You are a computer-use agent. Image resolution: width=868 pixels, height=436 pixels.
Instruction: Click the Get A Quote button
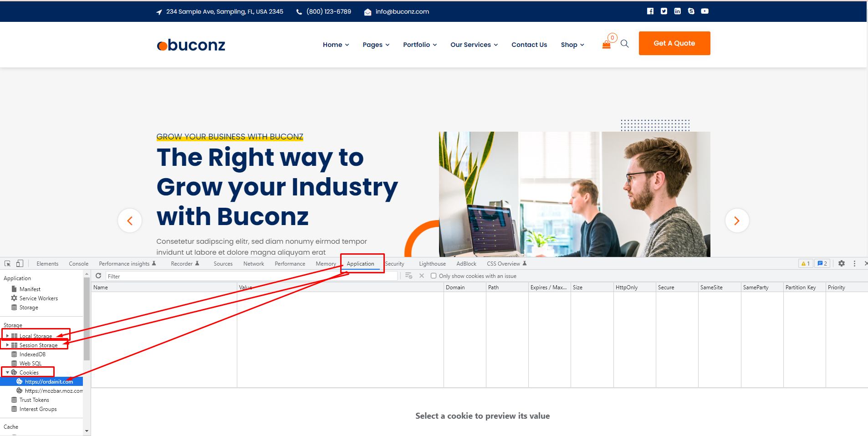pyautogui.click(x=674, y=43)
